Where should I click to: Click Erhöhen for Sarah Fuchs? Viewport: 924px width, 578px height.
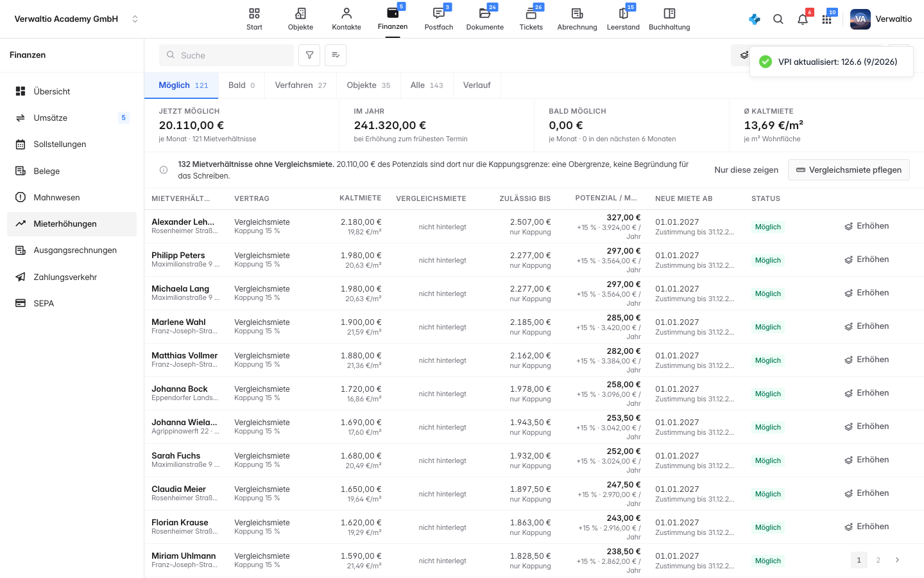click(867, 460)
